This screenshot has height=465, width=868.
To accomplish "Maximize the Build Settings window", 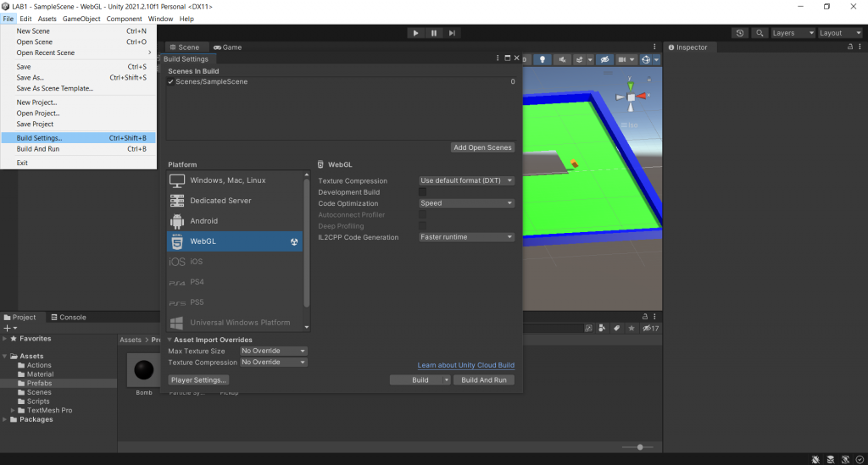I will point(507,58).
